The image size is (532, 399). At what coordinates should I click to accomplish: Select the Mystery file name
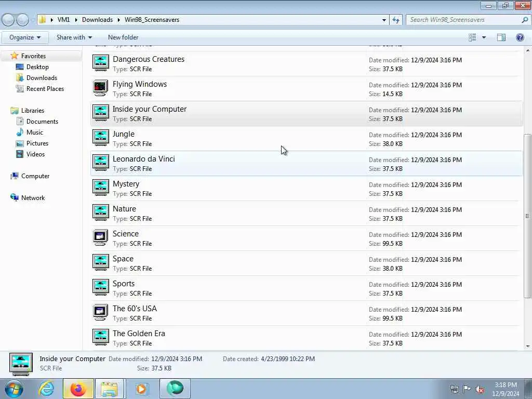126,184
